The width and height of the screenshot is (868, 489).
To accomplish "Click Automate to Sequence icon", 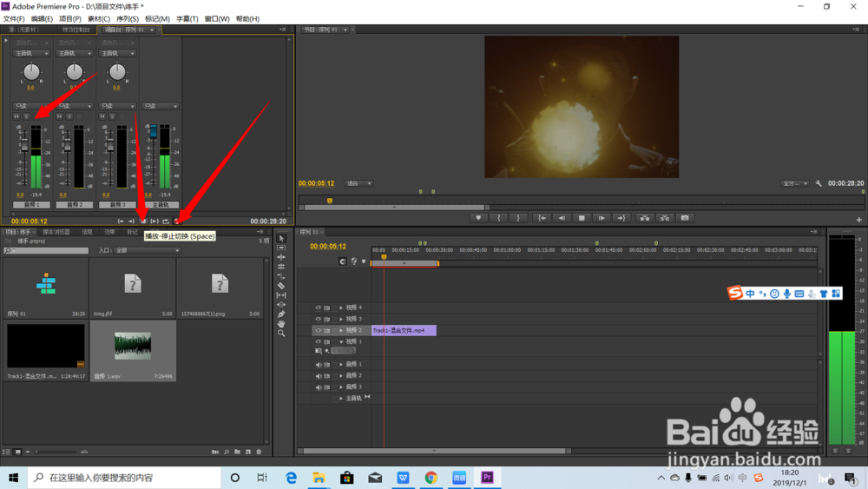I will pyautogui.click(x=214, y=452).
